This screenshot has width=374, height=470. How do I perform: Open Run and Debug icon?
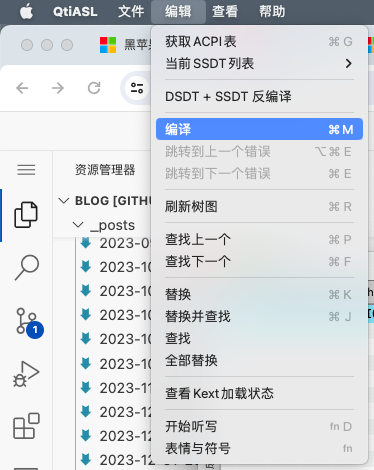pyautogui.click(x=26, y=374)
